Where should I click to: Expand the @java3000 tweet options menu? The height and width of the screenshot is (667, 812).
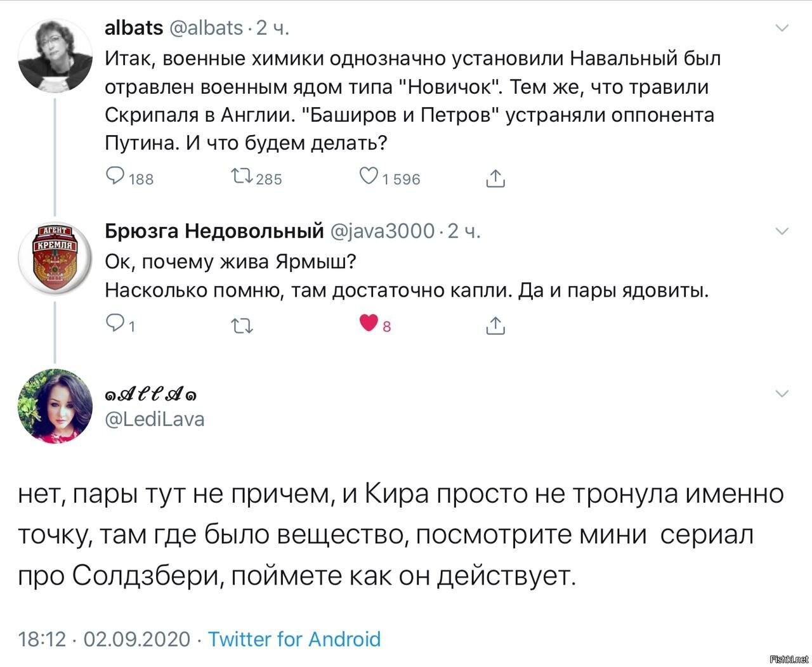click(x=782, y=231)
